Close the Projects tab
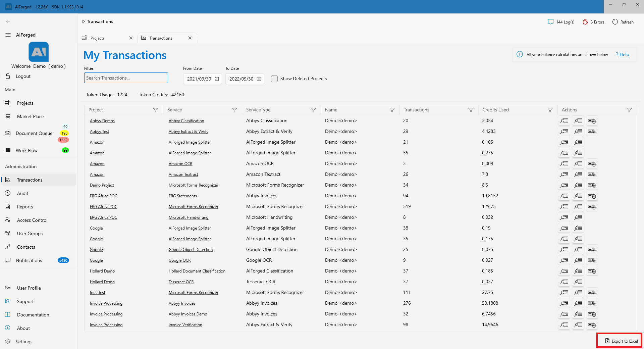Screen dimensions: 644x349 click(x=131, y=38)
